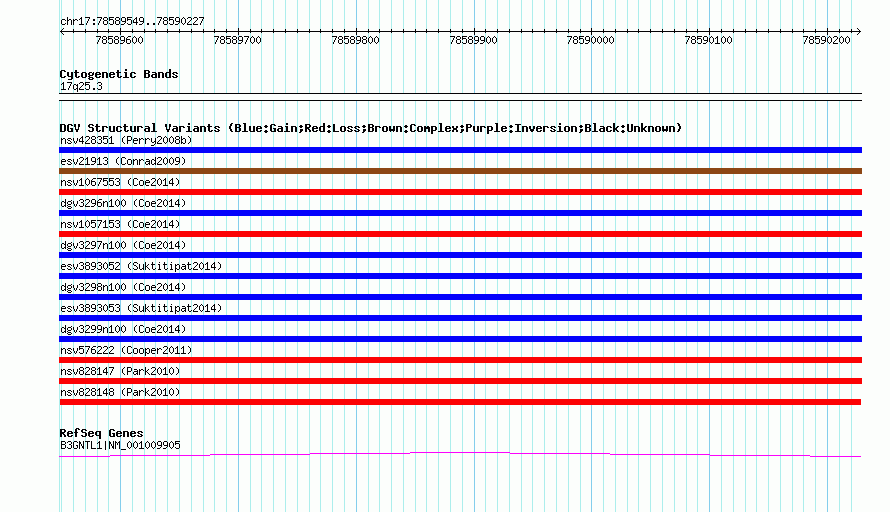Click the Cytogenetic Bands track title

pyautogui.click(x=119, y=74)
